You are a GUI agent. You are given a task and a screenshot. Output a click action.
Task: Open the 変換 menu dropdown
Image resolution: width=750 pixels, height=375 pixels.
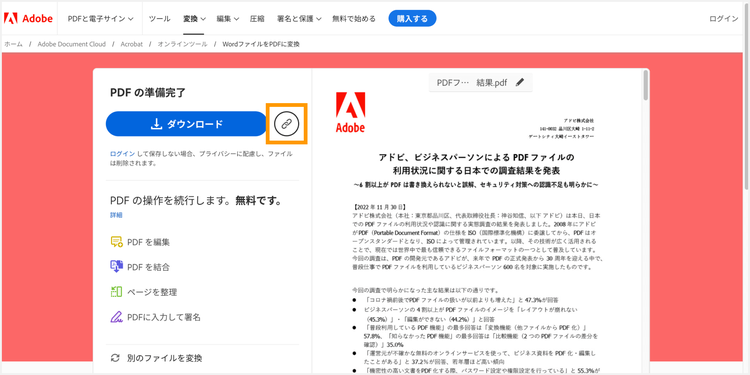tap(194, 19)
